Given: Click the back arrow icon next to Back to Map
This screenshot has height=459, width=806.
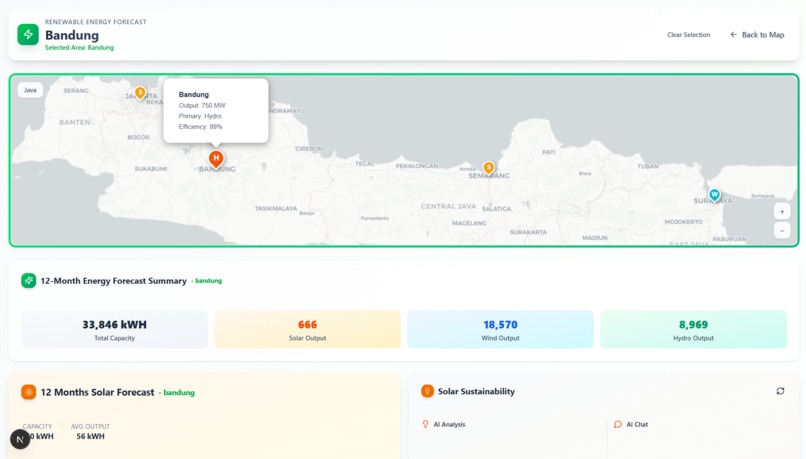Looking at the screenshot, I should point(734,34).
